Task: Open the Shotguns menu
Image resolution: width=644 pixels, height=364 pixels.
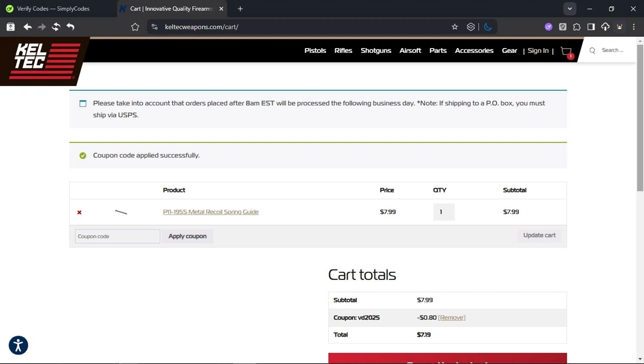Action: point(376,51)
